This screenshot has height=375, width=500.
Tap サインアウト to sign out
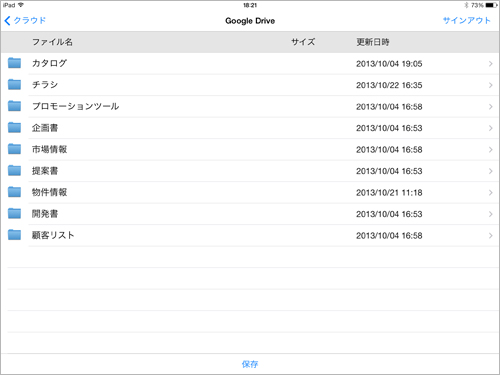point(467,21)
